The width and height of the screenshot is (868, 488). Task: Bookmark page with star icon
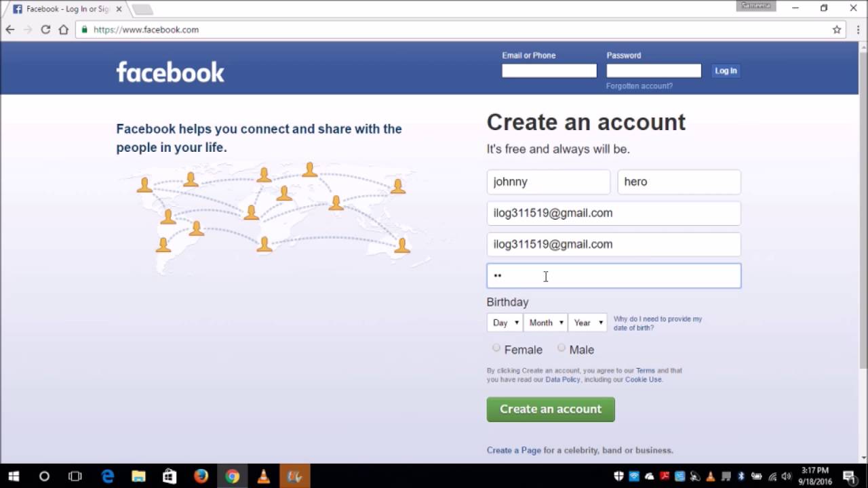pyautogui.click(x=837, y=30)
